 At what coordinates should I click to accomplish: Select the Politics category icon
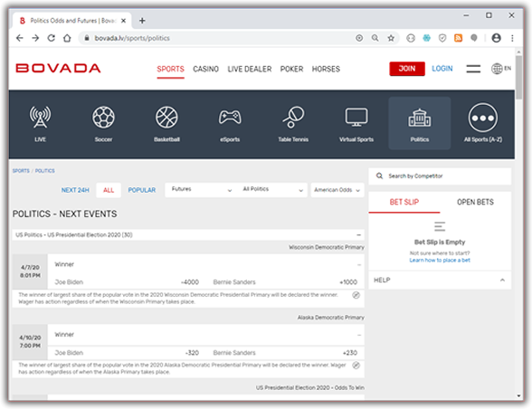click(x=420, y=123)
